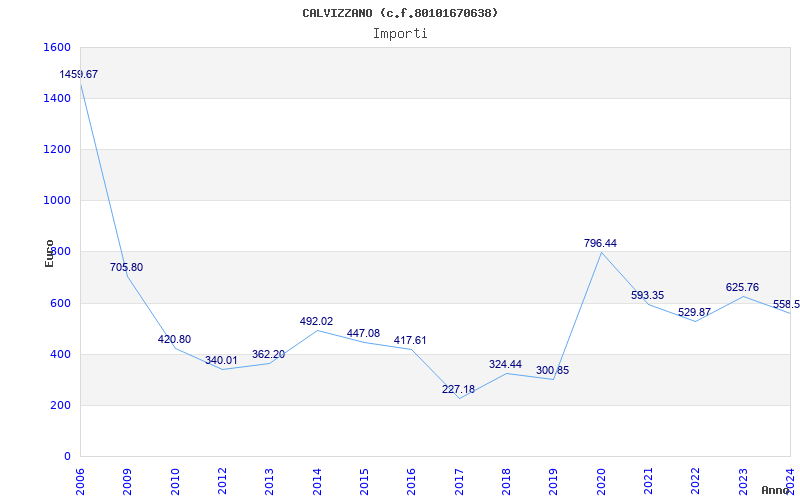Screen dimensions: 800x500
Task: Click the 340.01 data label
Action: 221,361
